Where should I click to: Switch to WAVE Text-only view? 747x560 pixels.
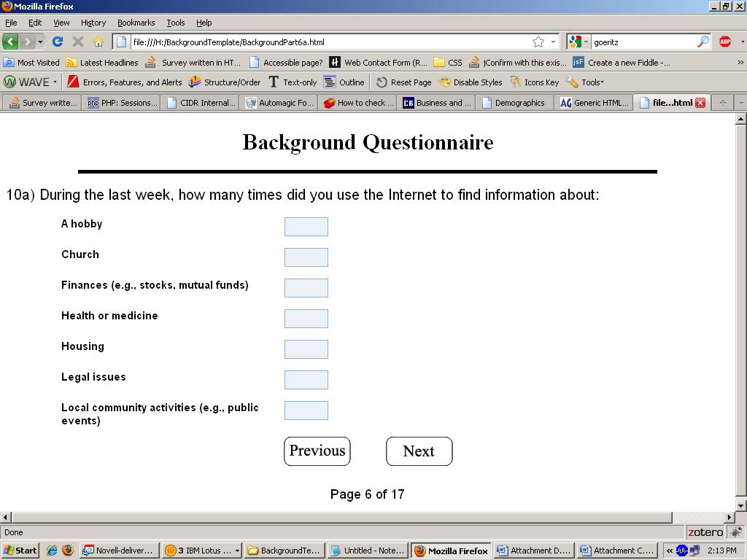[x=293, y=82]
